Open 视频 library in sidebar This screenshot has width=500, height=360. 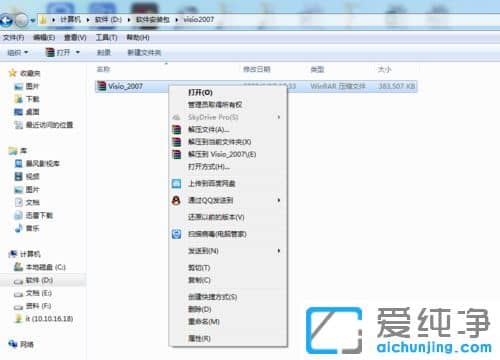[27, 176]
